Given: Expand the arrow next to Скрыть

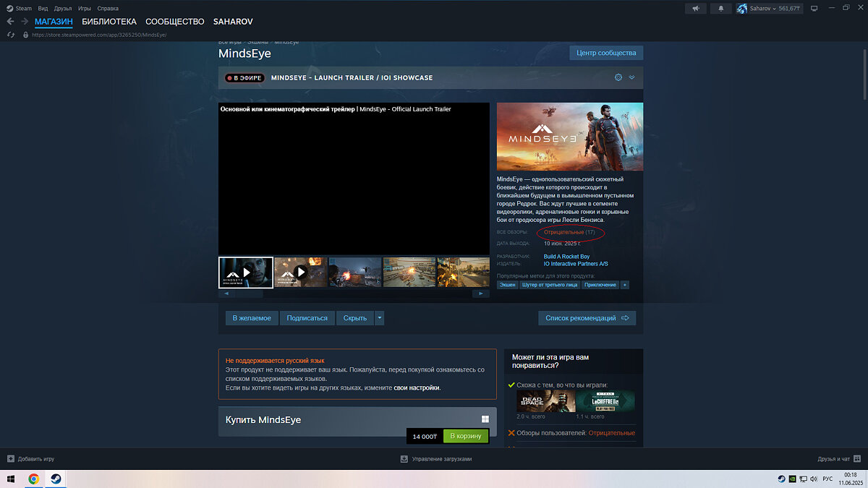Looking at the screenshot, I should pos(380,318).
